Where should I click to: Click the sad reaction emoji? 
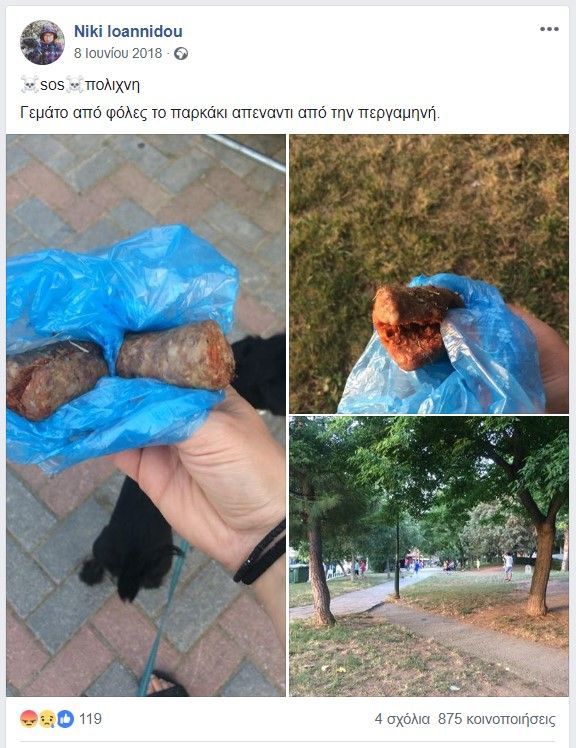pos(47,718)
